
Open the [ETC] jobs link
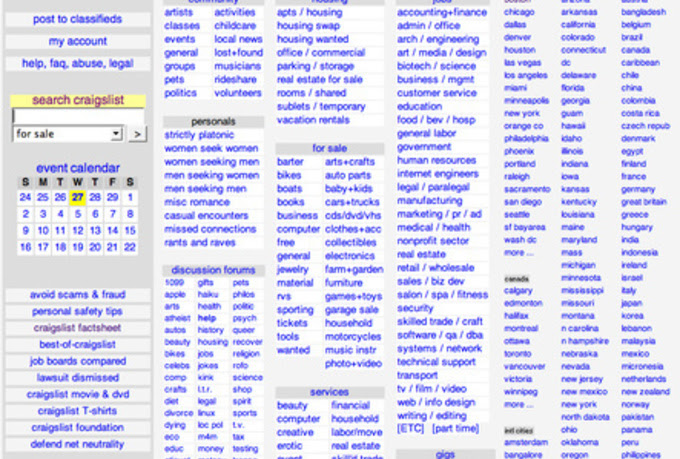[x=410, y=429]
